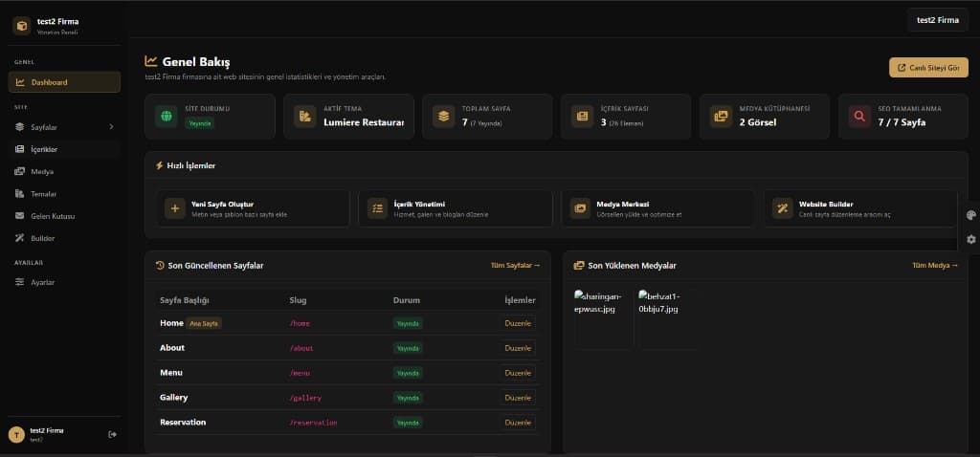Click the 2 Görsel value text
Image resolution: width=980 pixels, height=457 pixels.
tap(758, 122)
